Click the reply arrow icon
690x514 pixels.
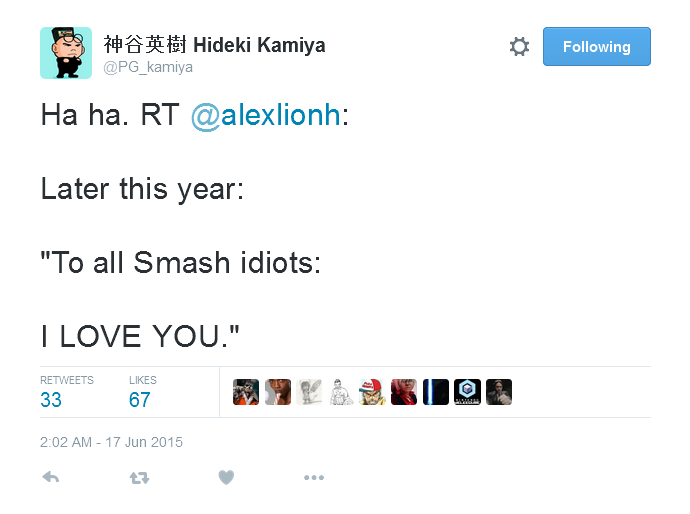pos(51,478)
